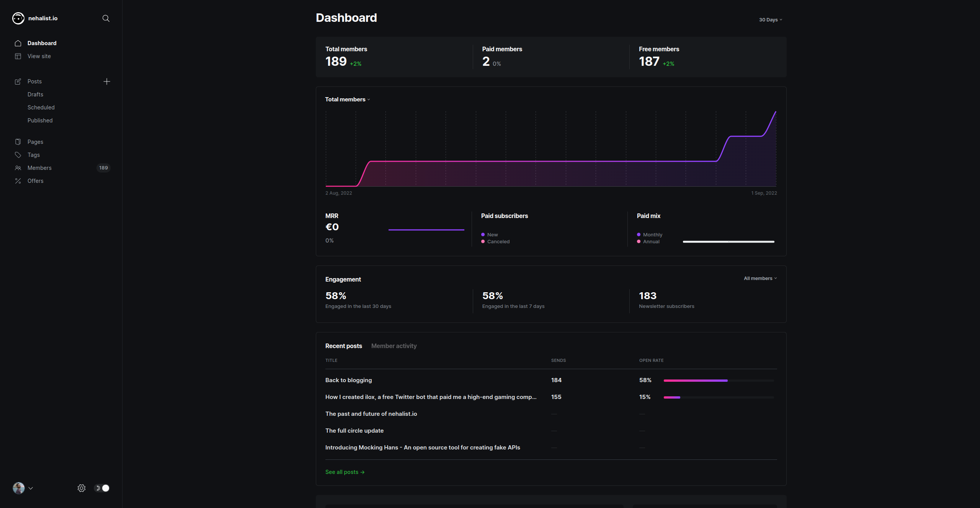Toggle night mode switch
Image resolution: width=980 pixels, height=508 pixels.
pyautogui.click(x=102, y=488)
